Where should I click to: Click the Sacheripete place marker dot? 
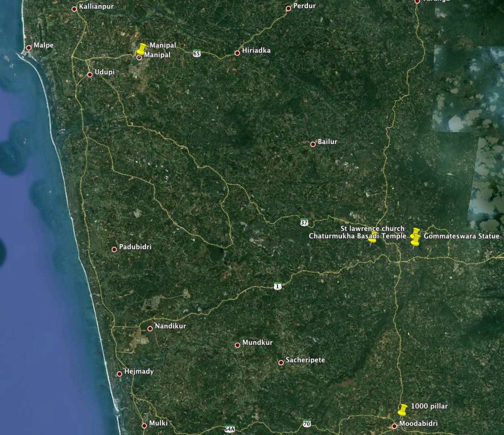point(281,363)
